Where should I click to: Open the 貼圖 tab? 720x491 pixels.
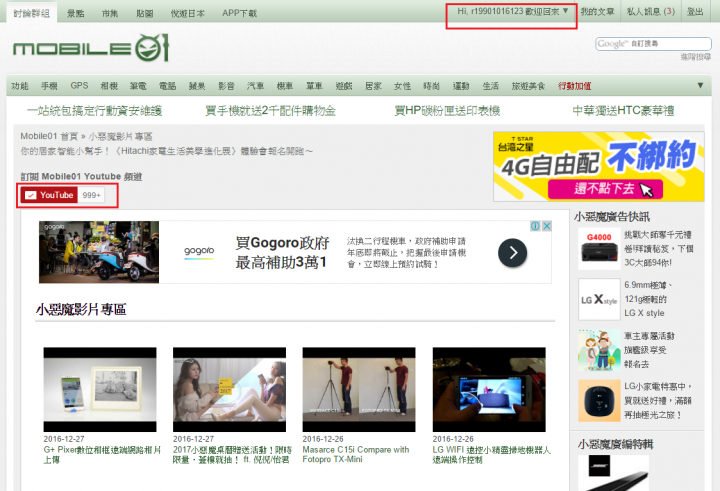coord(145,13)
